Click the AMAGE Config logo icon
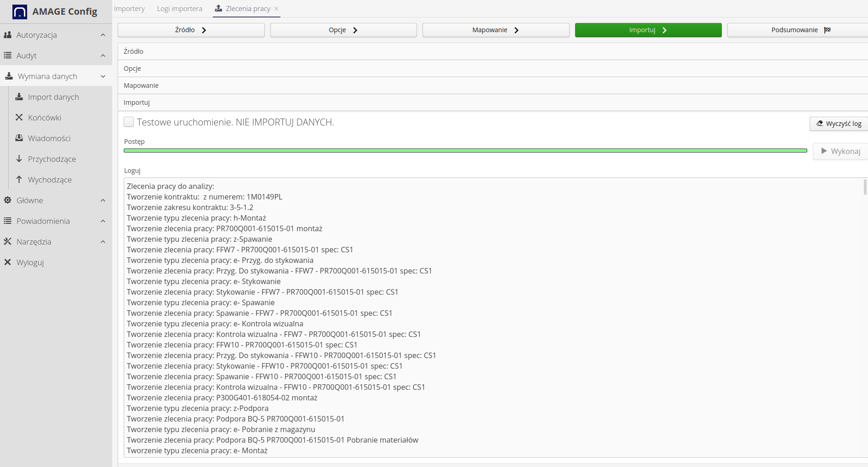The image size is (868, 467). [x=19, y=12]
